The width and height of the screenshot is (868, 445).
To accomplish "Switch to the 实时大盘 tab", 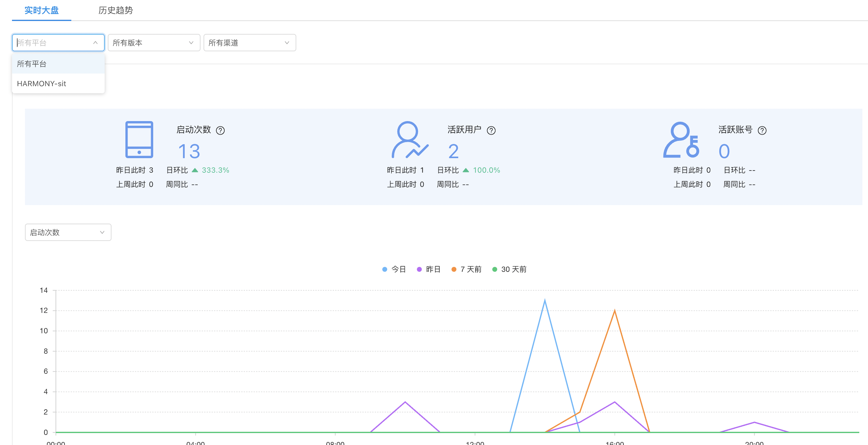I will [41, 10].
